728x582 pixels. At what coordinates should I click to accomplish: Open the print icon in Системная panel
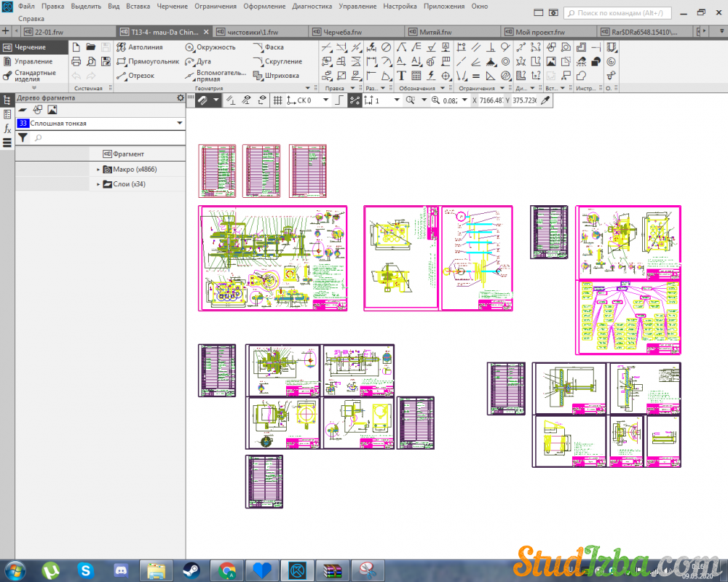click(x=76, y=61)
